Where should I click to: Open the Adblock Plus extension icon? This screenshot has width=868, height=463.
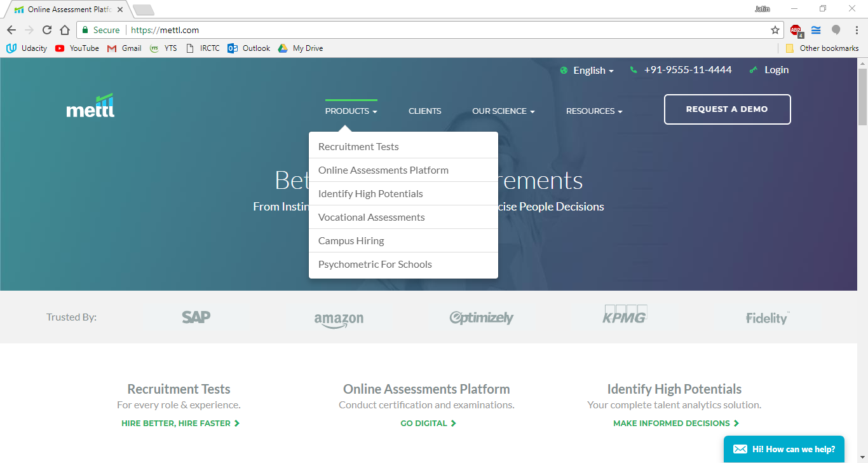(x=796, y=30)
